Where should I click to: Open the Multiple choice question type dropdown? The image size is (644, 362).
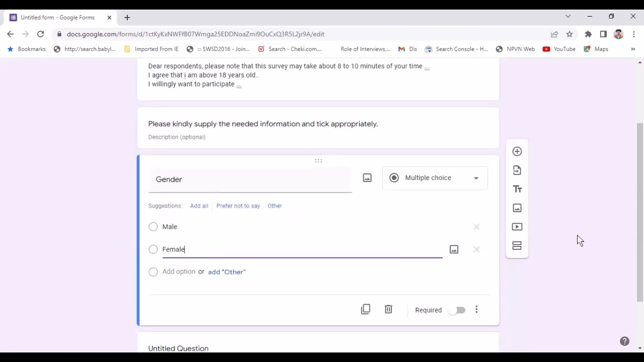click(435, 178)
